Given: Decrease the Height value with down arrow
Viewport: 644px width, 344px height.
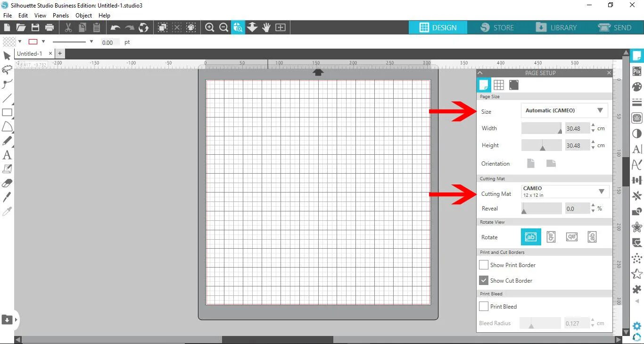Looking at the screenshot, I should click(x=593, y=148).
